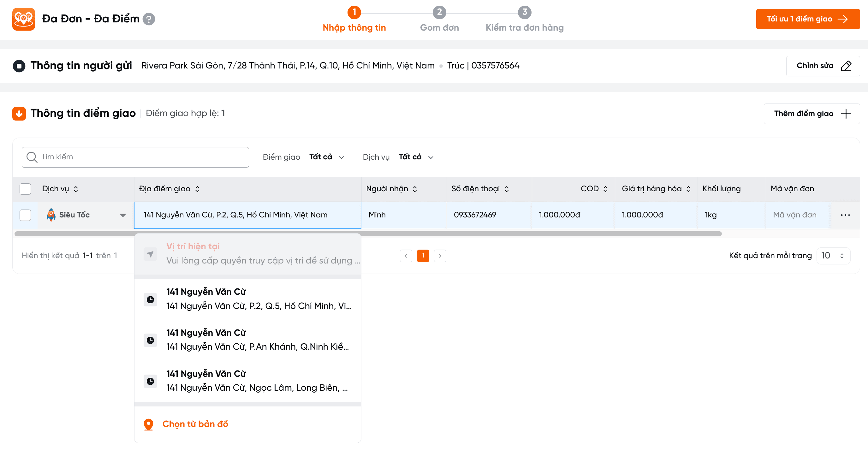
Task: Sort by COD column arrows
Action: (605, 189)
